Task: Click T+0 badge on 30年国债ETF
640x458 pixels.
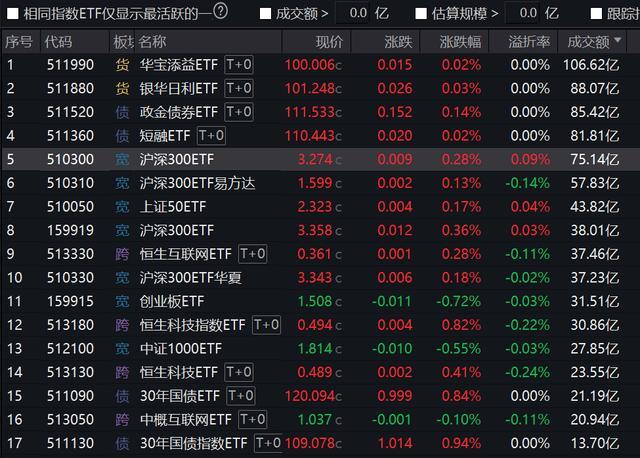Action: [241, 396]
